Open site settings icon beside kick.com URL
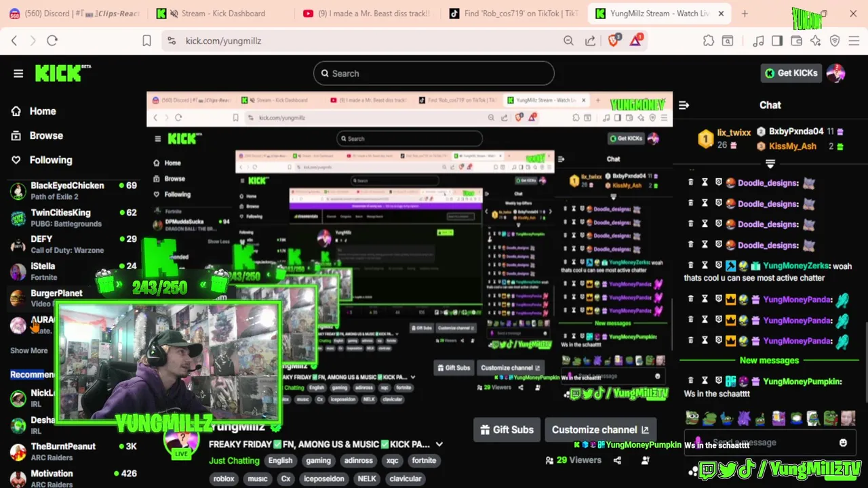The image size is (868, 488). (171, 41)
